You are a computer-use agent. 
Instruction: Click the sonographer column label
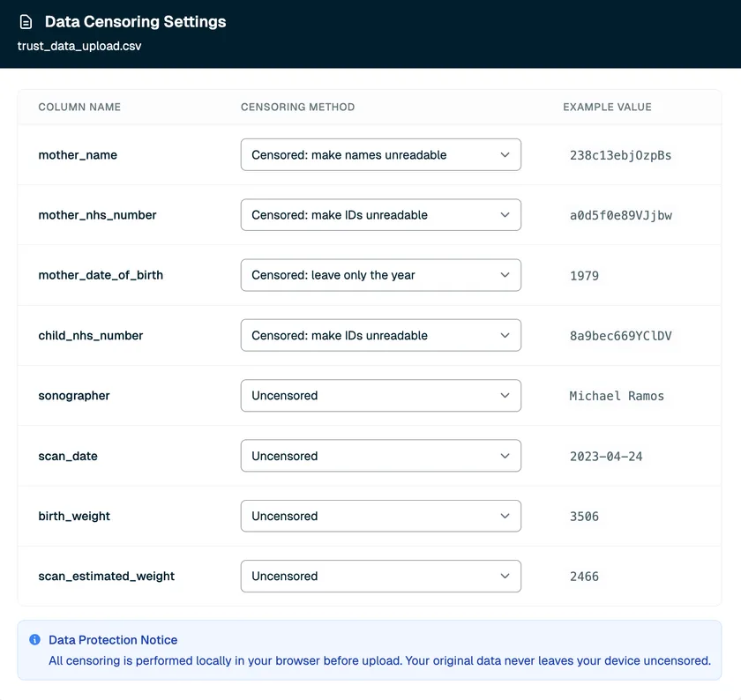tap(74, 396)
